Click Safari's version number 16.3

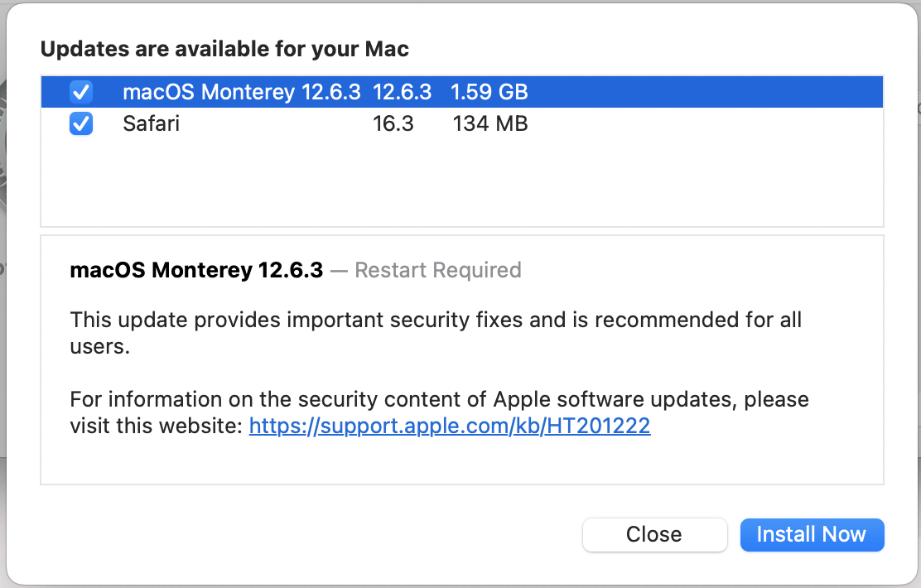tap(393, 124)
